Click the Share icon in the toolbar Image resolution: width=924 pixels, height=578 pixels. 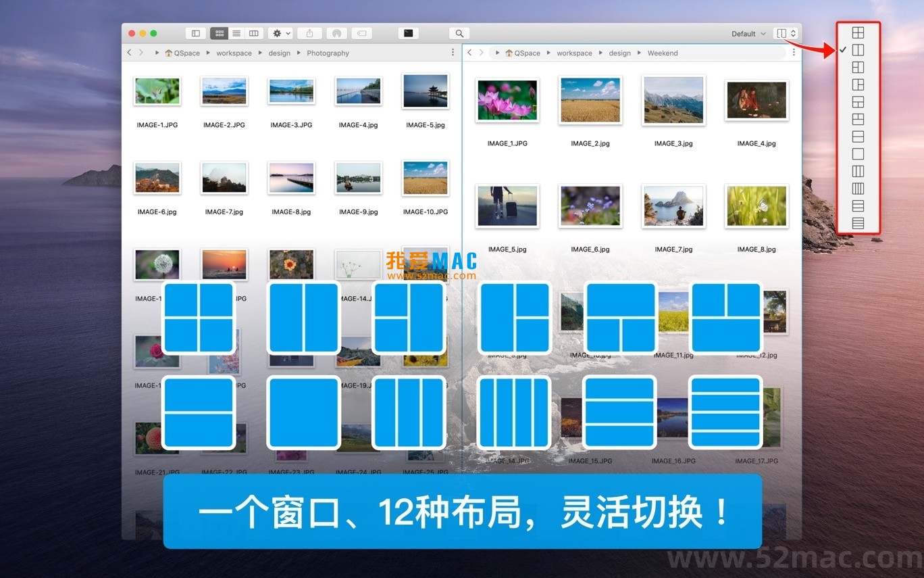310,32
